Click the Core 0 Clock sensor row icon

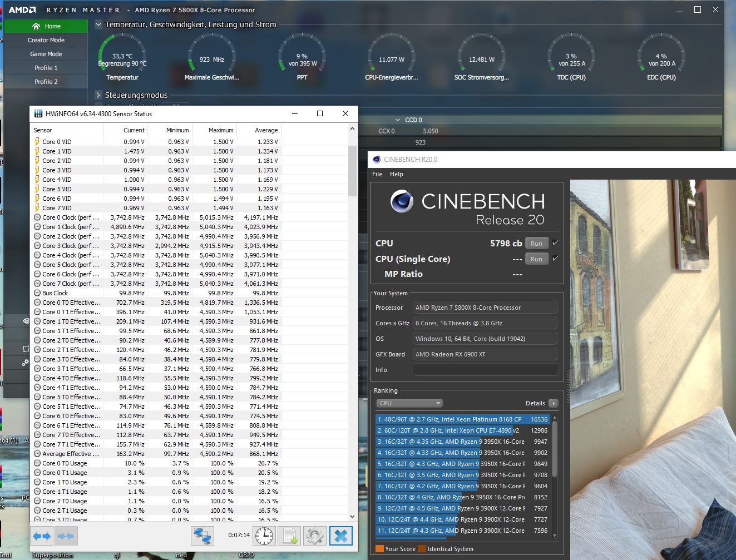click(x=37, y=217)
